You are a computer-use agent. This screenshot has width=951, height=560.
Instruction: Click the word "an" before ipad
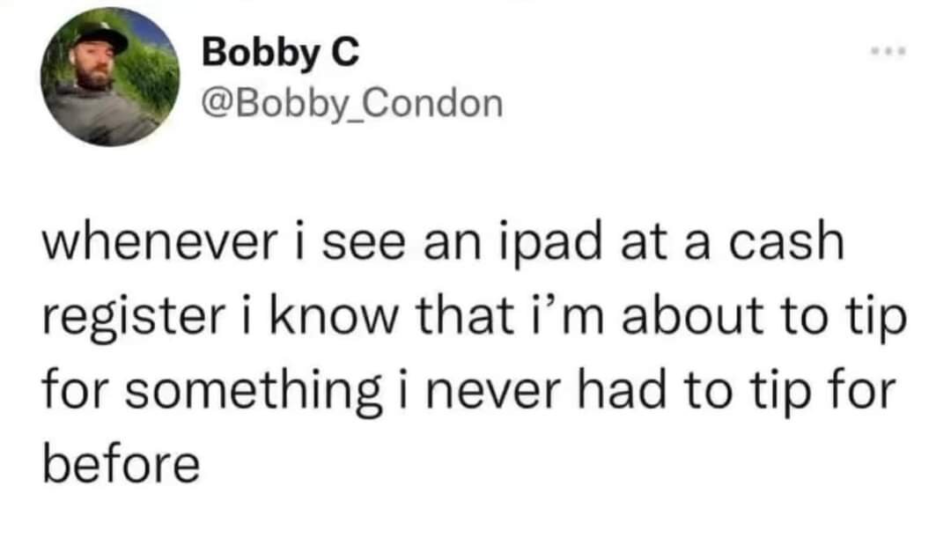pyautogui.click(x=411, y=245)
